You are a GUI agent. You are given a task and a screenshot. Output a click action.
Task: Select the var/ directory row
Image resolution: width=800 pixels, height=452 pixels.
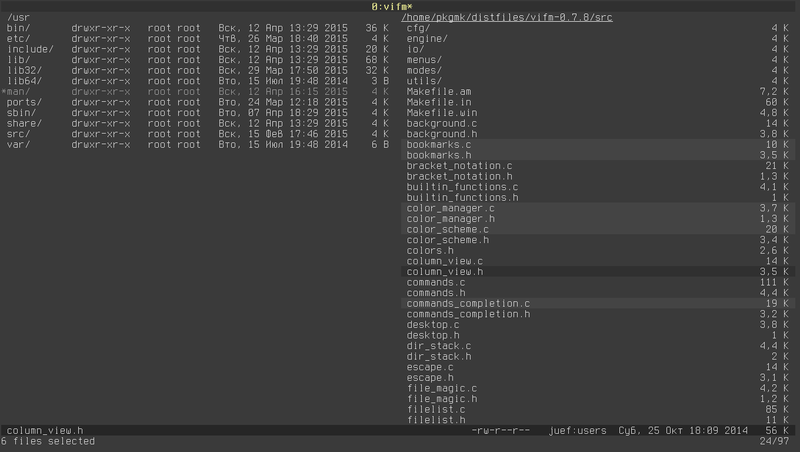(x=197, y=145)
